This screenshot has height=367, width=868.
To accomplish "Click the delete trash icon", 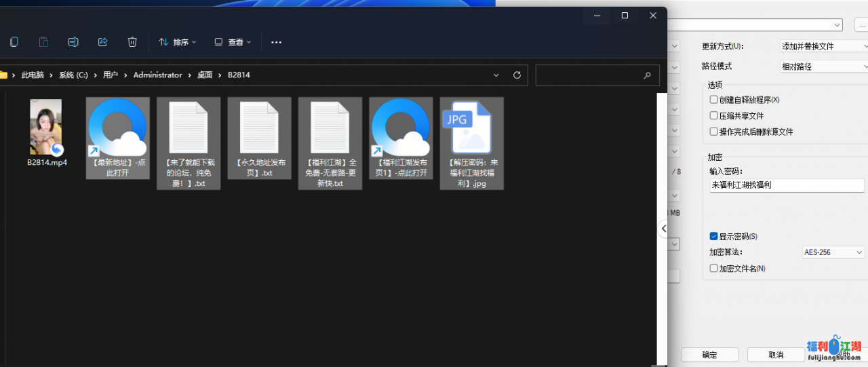I will click(132, 42).
